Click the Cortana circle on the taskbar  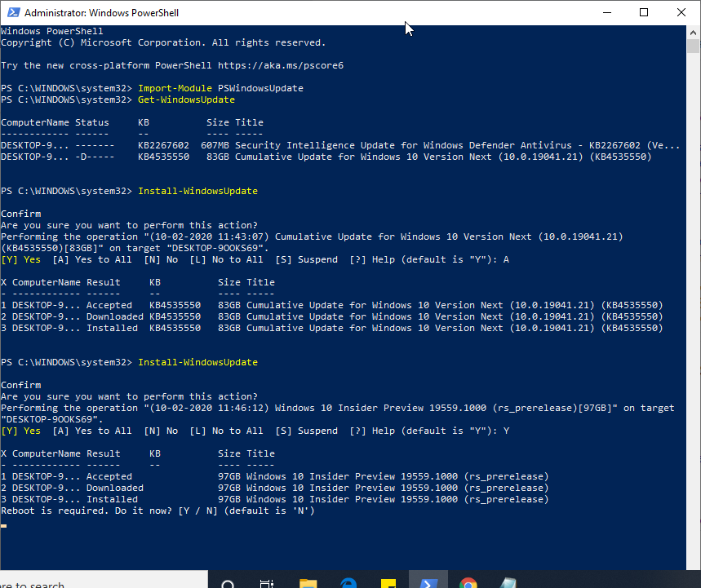tap(228, 583)
